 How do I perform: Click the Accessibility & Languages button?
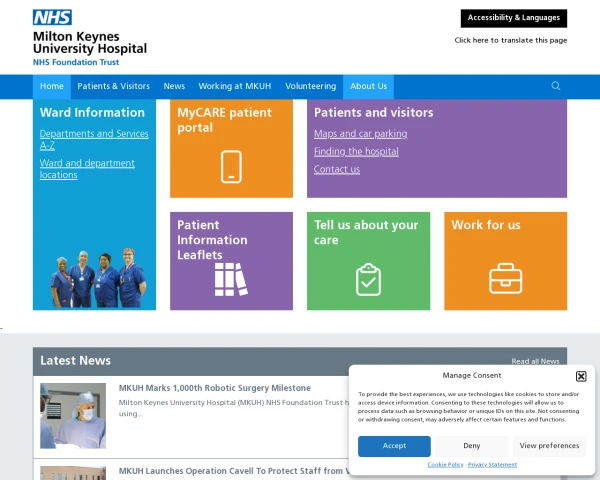click(x=514, y=18)
